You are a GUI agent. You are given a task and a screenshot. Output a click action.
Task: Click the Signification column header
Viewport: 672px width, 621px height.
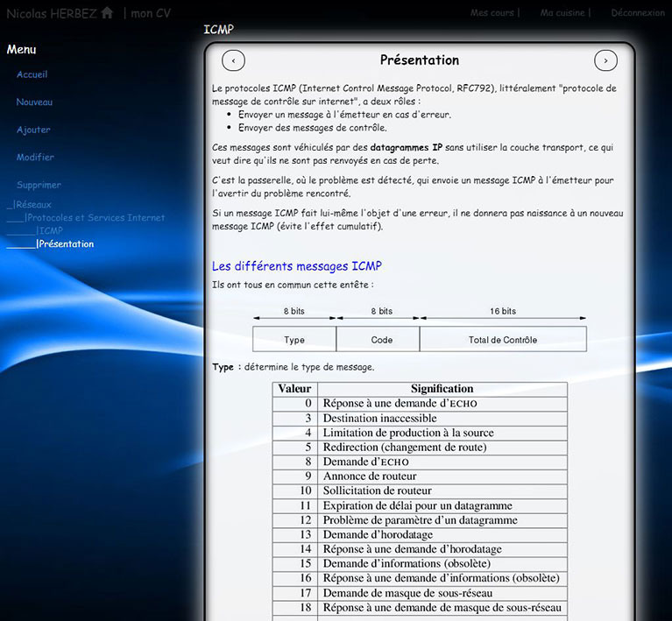442,389
